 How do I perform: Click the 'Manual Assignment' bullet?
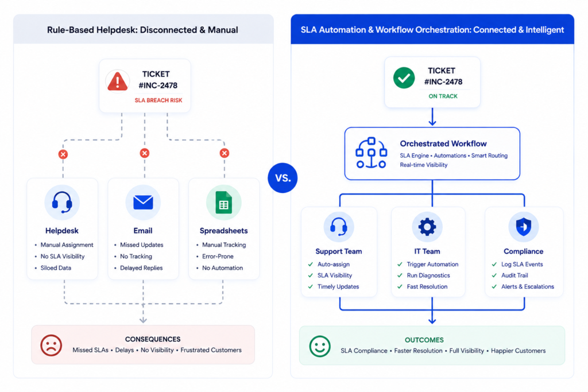(67, 244)
